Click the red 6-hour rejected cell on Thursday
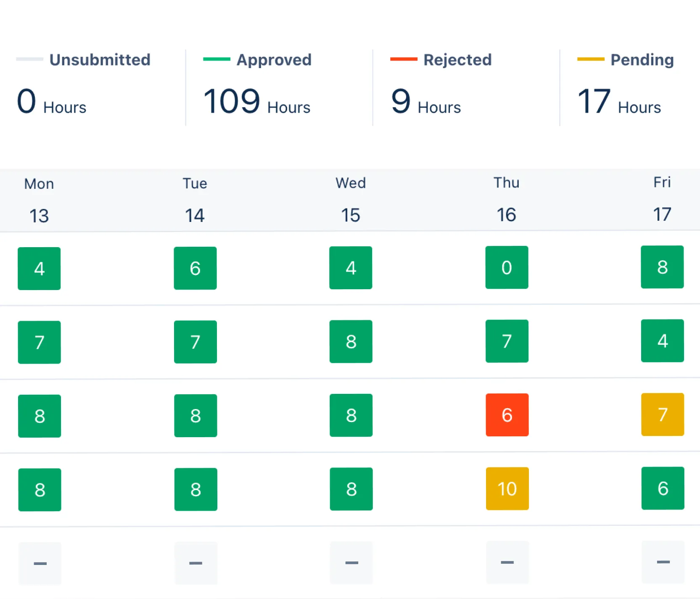The image size is (700, 599). pyautogui.click(x=507, y=415)
